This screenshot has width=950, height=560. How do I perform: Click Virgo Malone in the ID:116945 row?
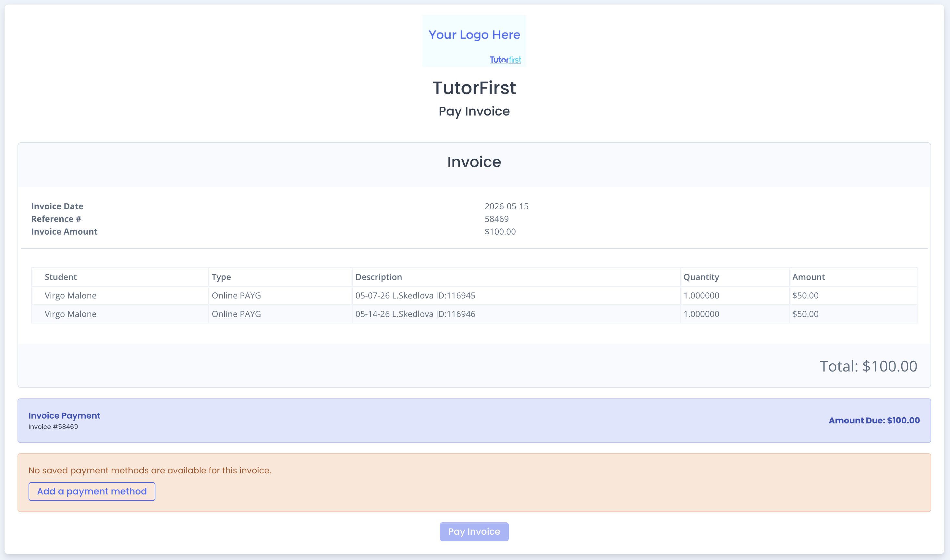coord(70,296)
